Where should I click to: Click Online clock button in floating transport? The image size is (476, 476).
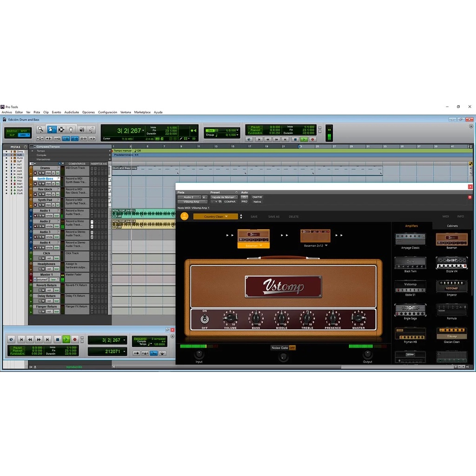[11, 339]
